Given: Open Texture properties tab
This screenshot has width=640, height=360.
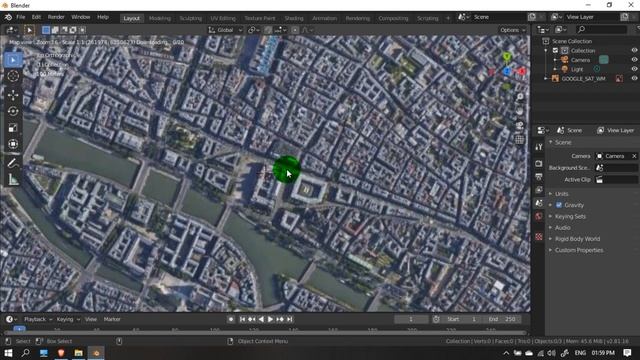Looking at the screenshot, I should point(539,236).
